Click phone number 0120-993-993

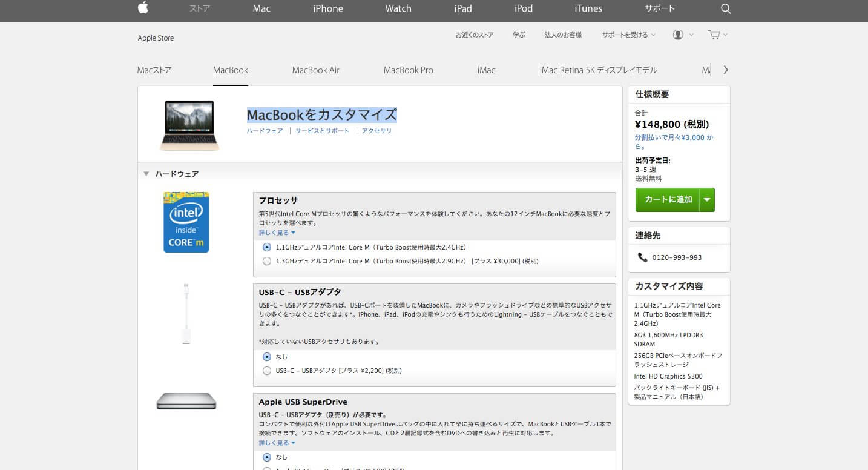[677, 257]
